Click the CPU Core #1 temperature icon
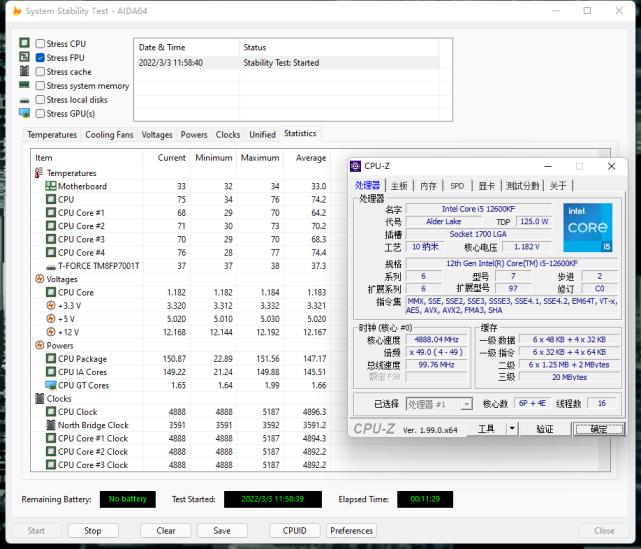 (x=51, y=213)
